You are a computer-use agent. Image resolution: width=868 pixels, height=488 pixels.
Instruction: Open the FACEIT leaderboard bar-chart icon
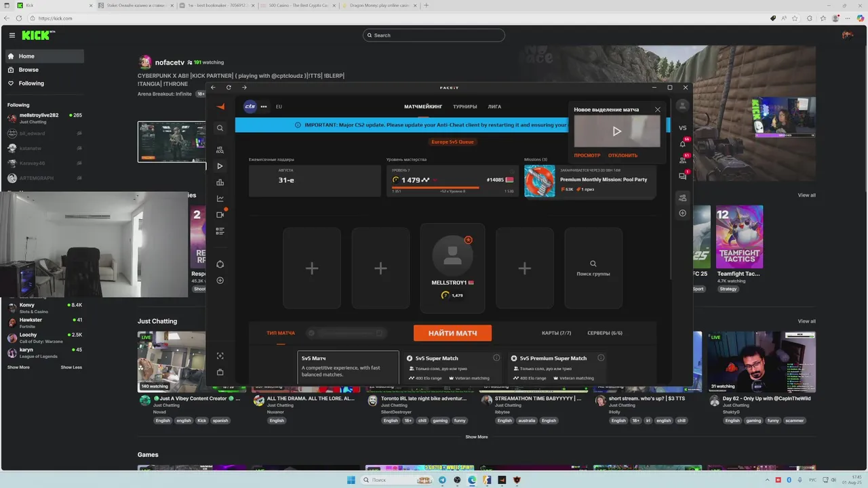220,182
